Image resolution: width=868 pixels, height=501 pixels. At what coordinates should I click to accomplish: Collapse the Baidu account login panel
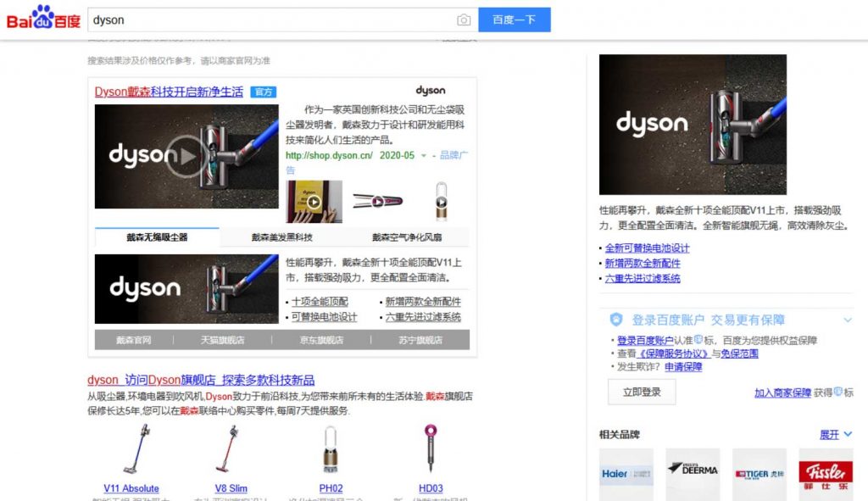[x=847, y=320]
